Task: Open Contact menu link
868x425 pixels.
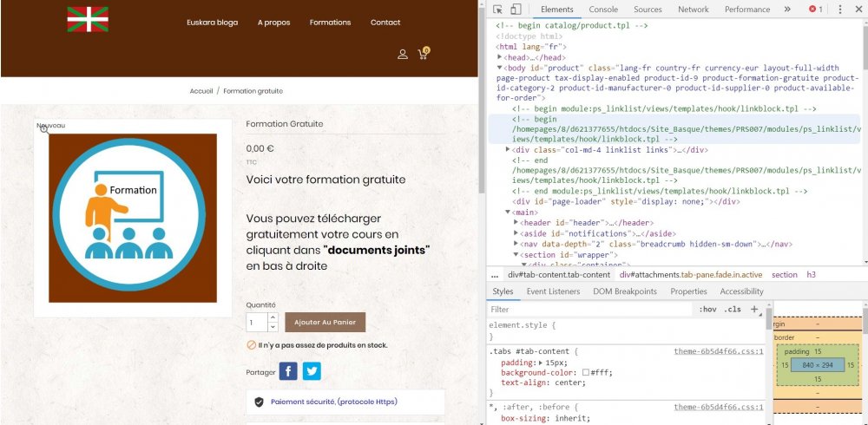Action: point(385,23)
